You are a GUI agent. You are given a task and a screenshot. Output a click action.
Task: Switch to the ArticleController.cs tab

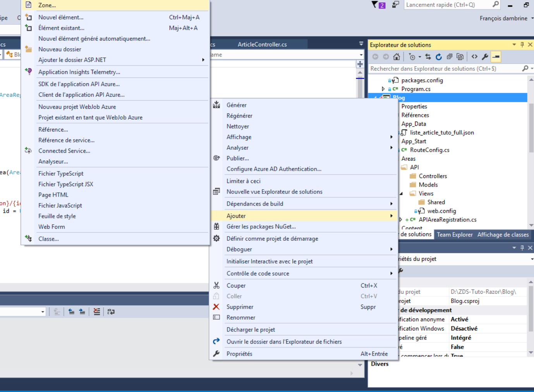point(262,45)
